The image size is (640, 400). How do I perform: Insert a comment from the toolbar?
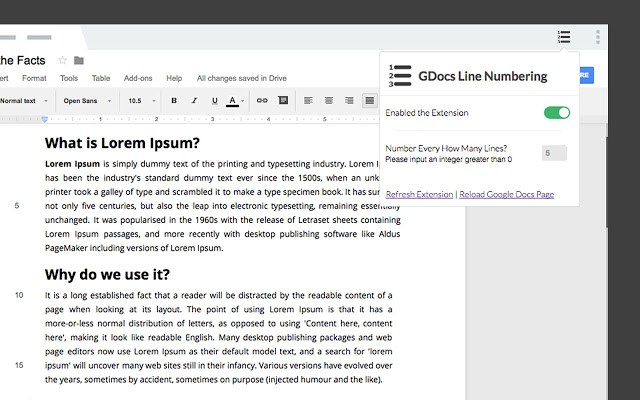point(283,100)
